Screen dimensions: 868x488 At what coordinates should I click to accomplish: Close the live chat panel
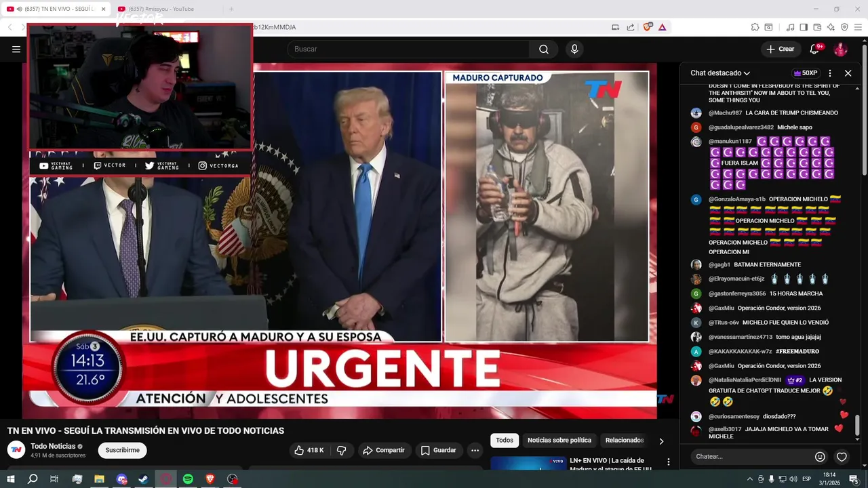click(x=848, y=73)
